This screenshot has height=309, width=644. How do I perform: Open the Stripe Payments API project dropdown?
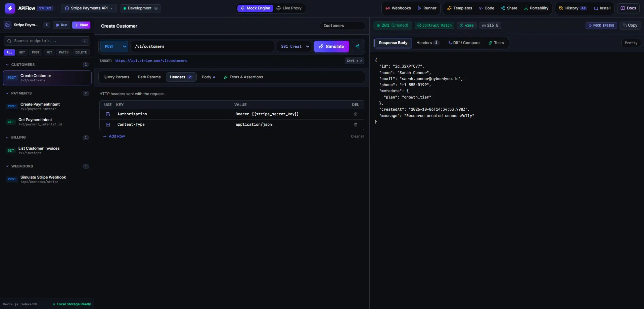pyautogui.click(x=89, y=8)
